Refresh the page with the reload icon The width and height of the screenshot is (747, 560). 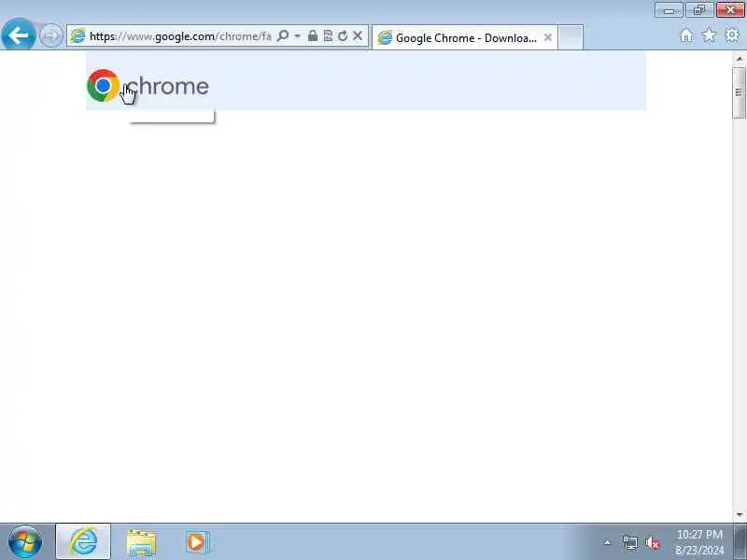click(x=343, y=35)
